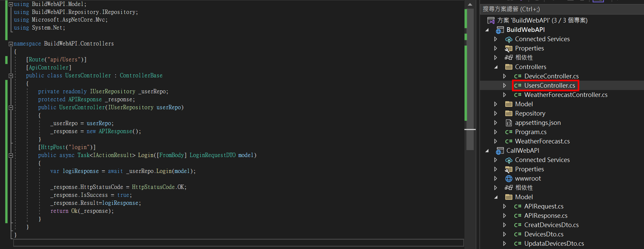The width and height of the screenshot is (644, 249).
Task: Collapse the UsersController class block
Action: [x=11, y=76]
